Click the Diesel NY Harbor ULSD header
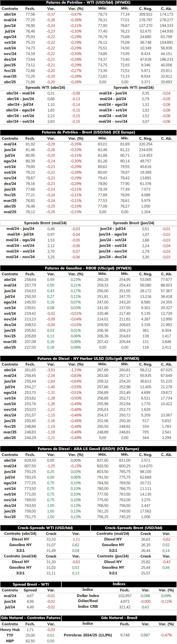 coord(88,358)
